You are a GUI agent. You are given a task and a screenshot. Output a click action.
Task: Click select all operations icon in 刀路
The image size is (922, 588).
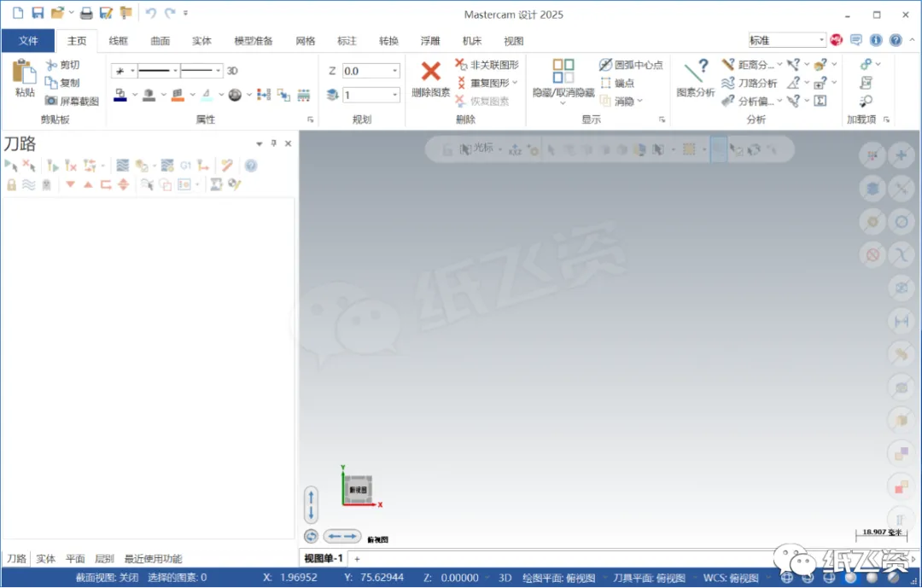[10, 166]
